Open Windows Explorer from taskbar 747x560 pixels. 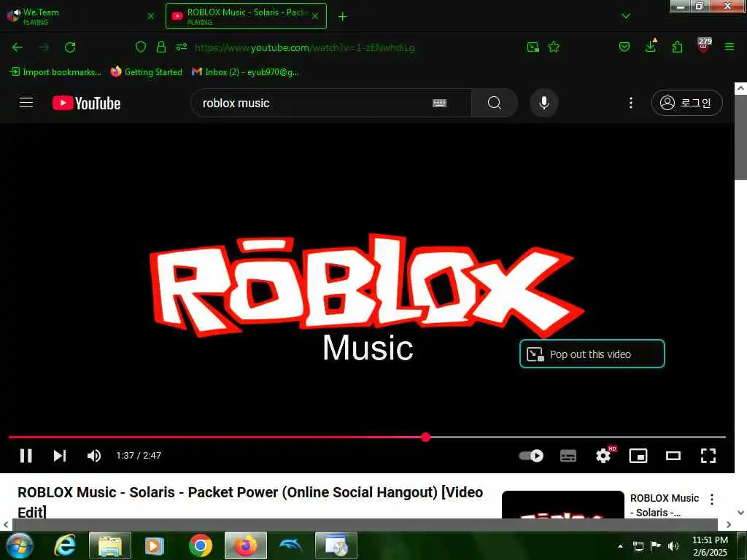[x=110, y=545]
